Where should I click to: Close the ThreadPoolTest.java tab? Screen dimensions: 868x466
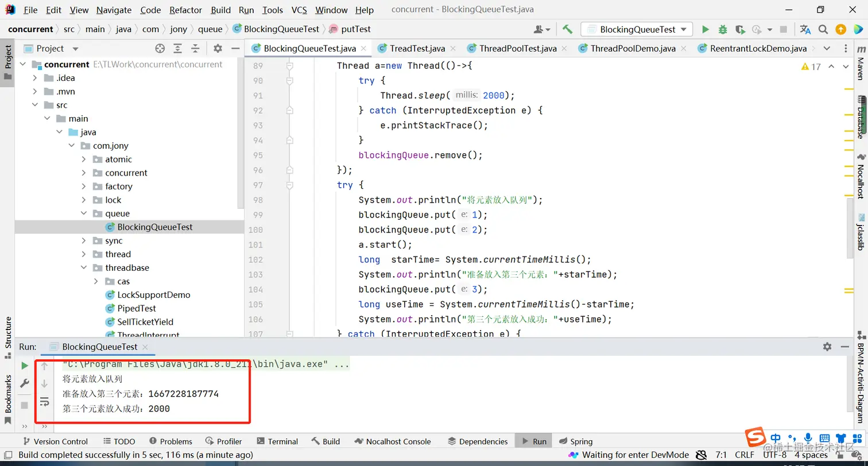564,49
